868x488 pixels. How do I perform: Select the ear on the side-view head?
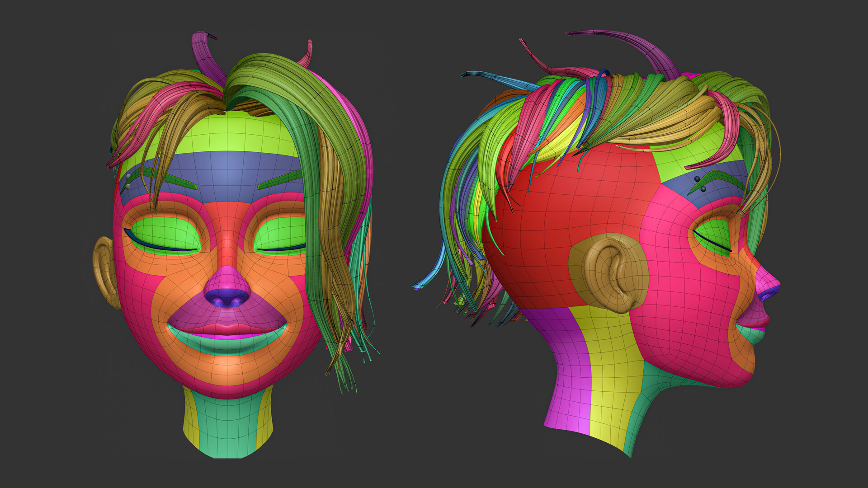pos(609,274)
